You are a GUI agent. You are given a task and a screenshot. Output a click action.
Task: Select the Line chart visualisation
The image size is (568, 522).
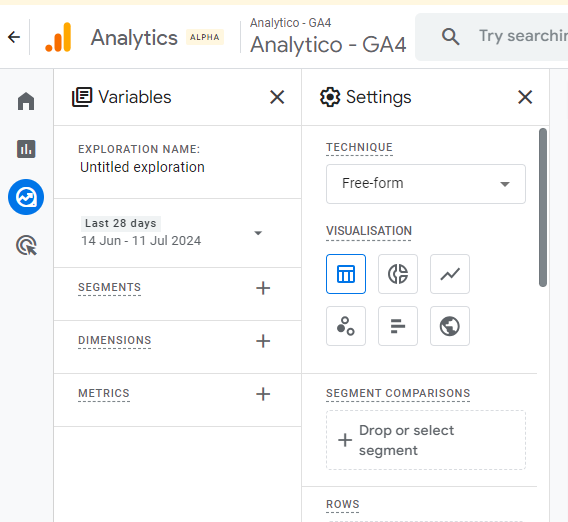[x=450, y=274]
